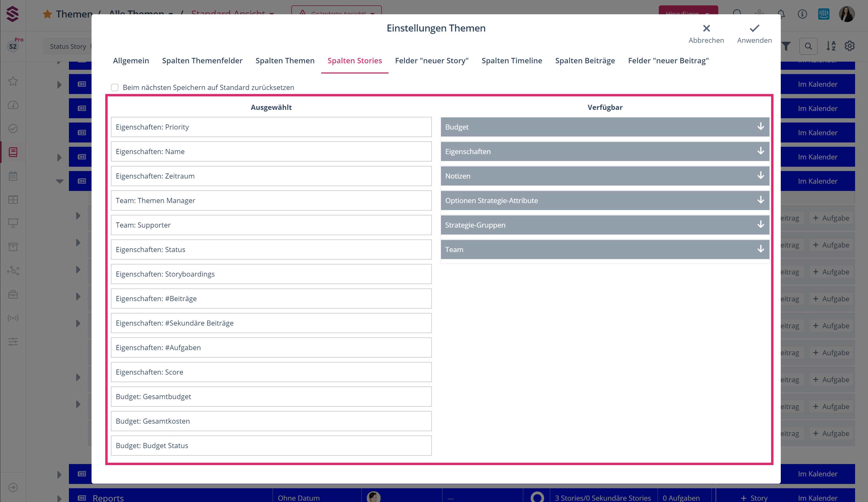The height and width of the screenshot is (502, 868).
Task: Click the favorites star sidebar icon
Action: coord(13,81)
